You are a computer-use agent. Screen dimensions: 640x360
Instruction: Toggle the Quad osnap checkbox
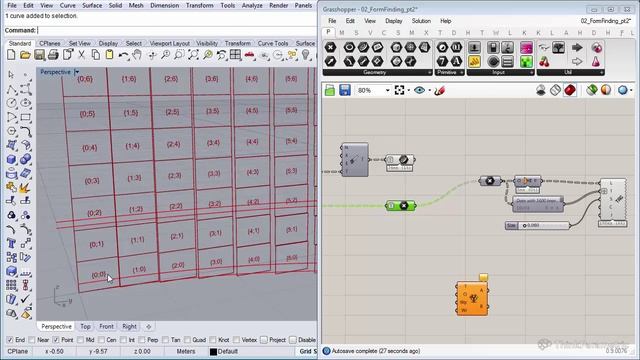[187, 340]
